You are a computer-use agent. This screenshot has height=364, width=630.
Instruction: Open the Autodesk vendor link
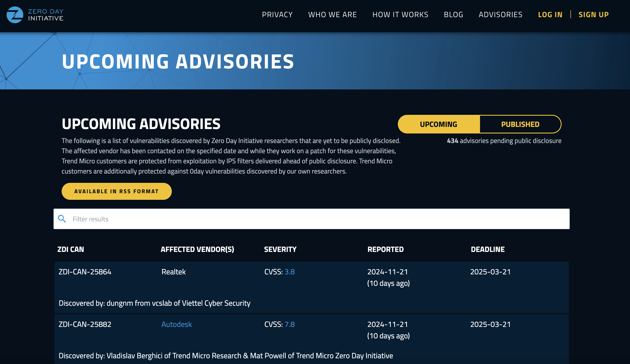click(x=177, y=324)
